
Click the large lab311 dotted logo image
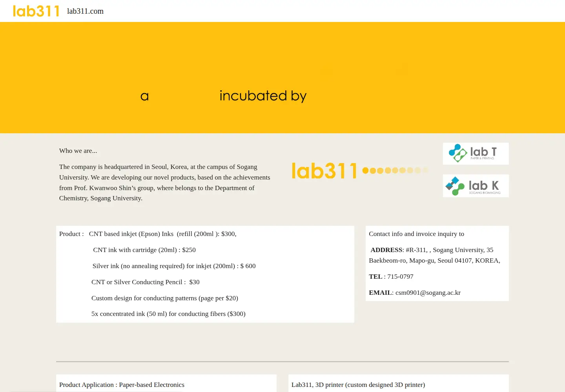(x=360, y=171)
